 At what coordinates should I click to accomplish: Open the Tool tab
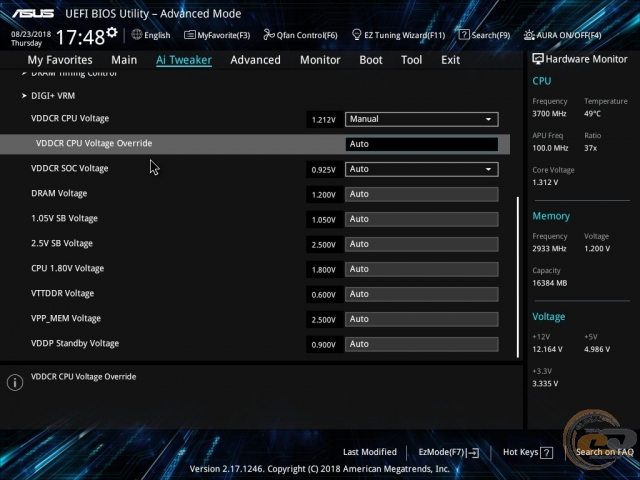click(x=411, y=60)
